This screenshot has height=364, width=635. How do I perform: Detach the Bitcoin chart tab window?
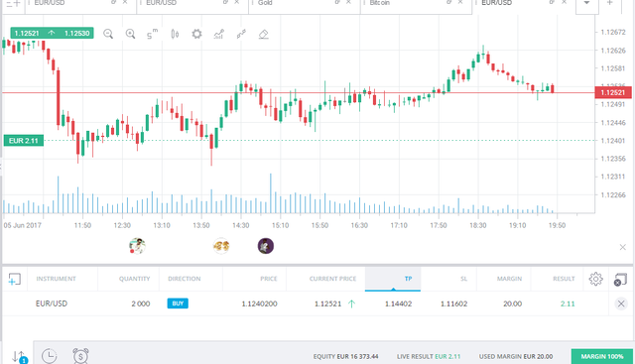449,2
